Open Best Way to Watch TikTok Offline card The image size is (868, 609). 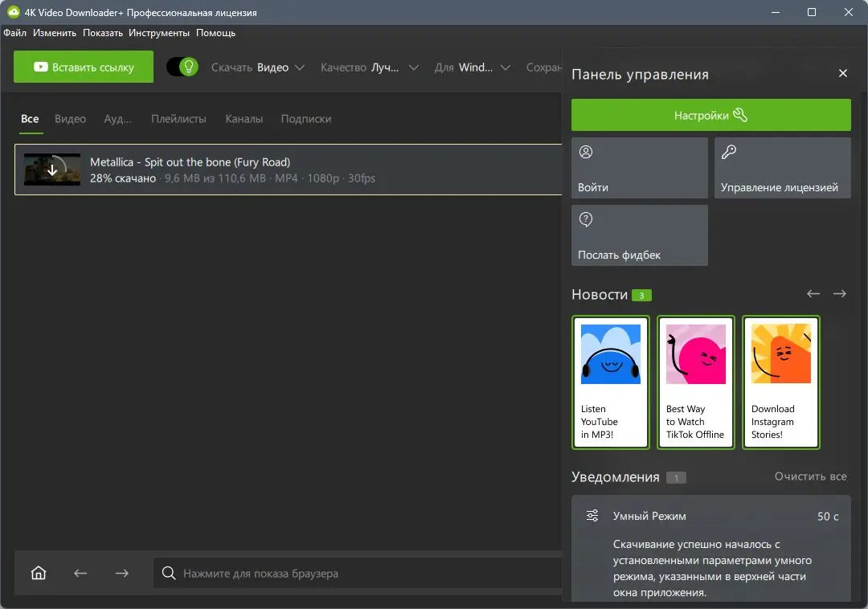[696, 382]
